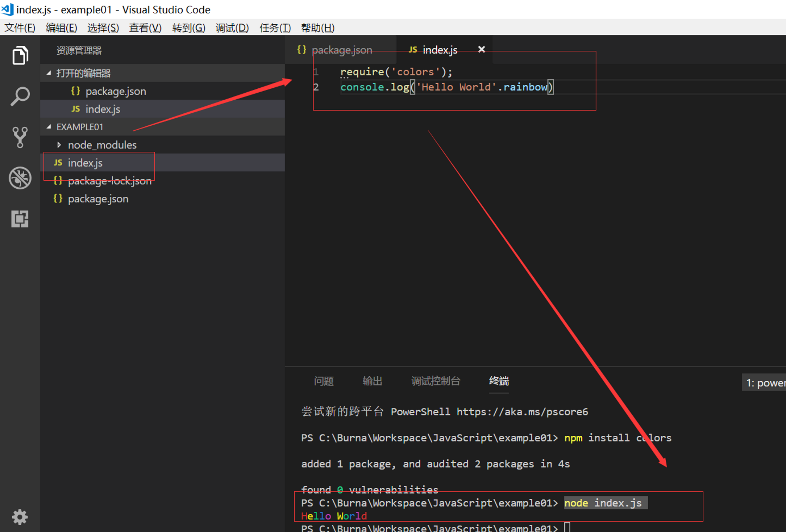
Task: Open the 调试(D) menu
Action: [232, 28]
